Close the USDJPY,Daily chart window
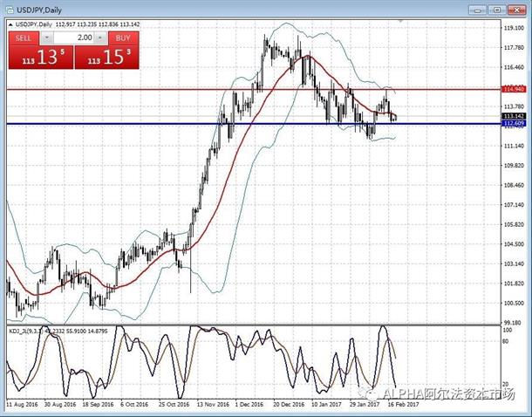The image size is (532, 417). point(517,10)
